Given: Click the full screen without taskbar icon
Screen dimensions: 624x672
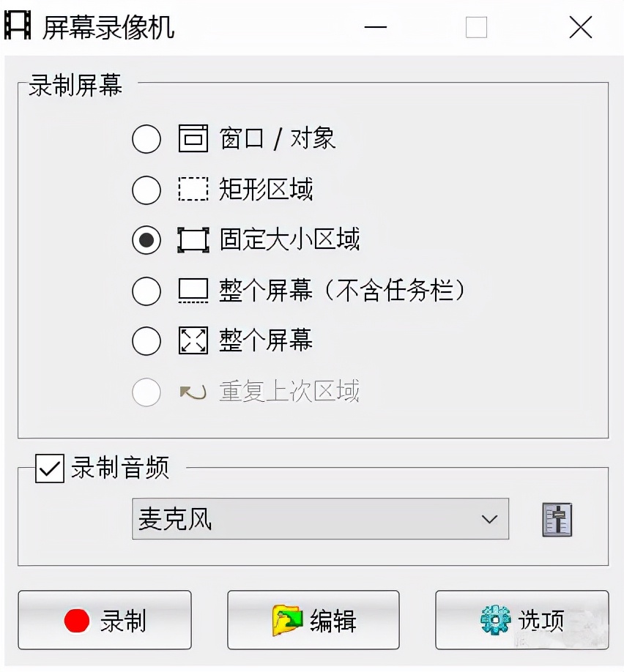Looking at the screenshot, I should tap(193, 291).
